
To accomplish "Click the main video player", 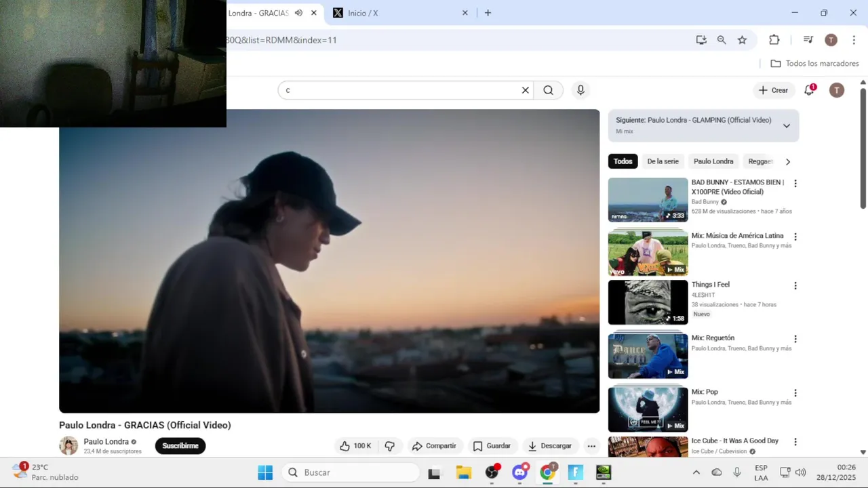I will 329,261.
